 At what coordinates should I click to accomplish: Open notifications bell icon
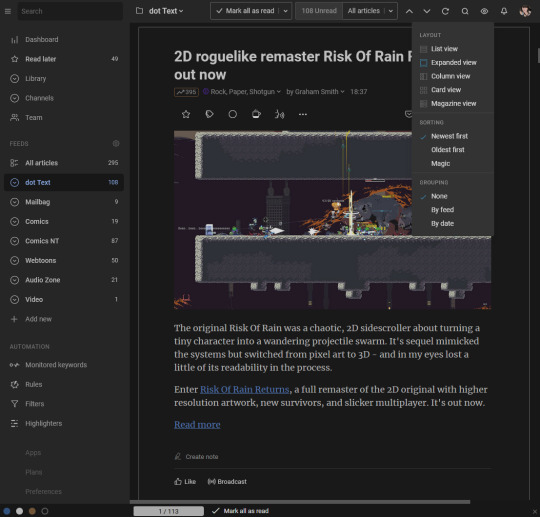point(503,11)
